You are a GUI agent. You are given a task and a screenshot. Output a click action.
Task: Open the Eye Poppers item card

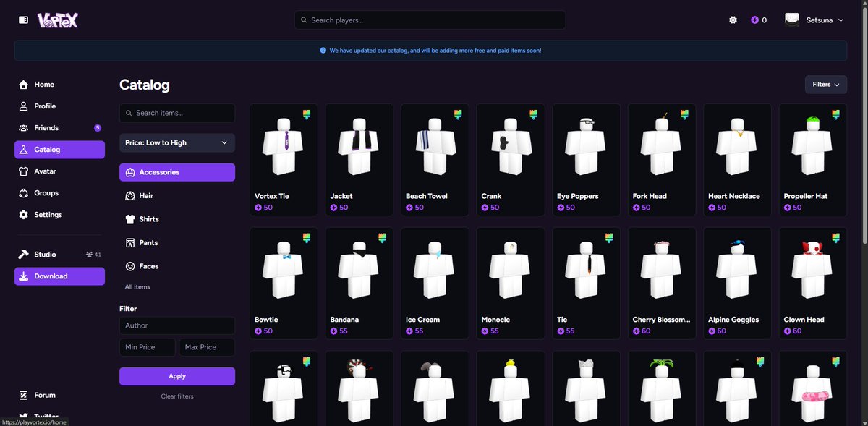coord(586,160)
